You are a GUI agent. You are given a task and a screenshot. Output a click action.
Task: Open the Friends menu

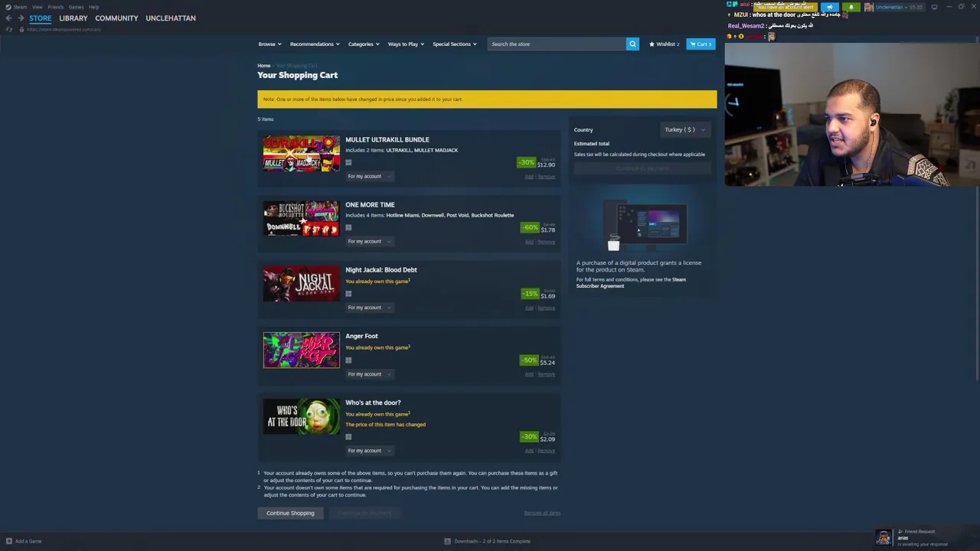pyautogui.click(x=56, y=7)
